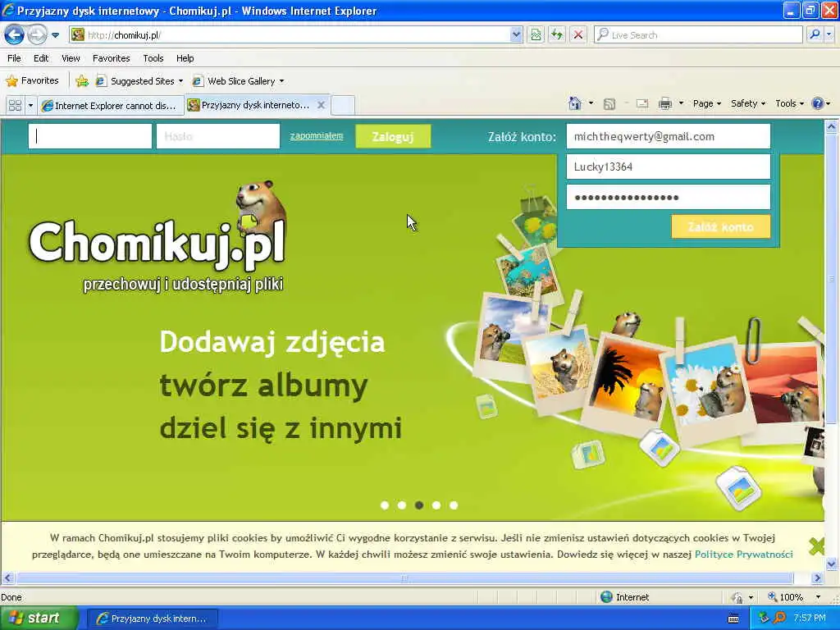Click the horizontal scrollbar right arrow
The height and width of the screenshot is (630, 840).
coord(817,578)
